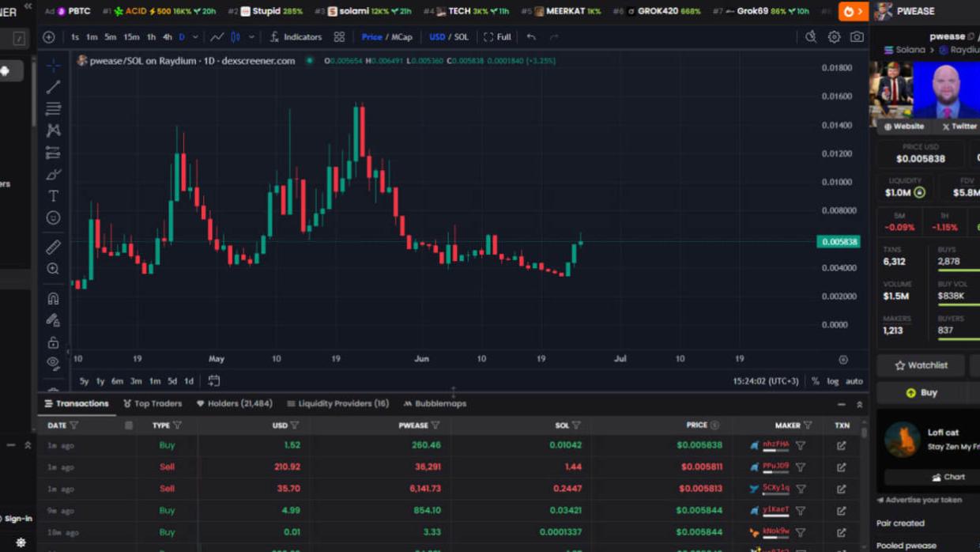The width and height of the screenshot is (980, 552).
Task: Filter by maker in the 35.70 USD sell row
Action: (801, 489)
